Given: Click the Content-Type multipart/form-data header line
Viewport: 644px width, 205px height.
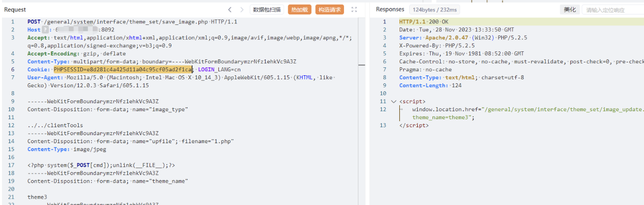Looking at the screenshot, I should 162,61.
